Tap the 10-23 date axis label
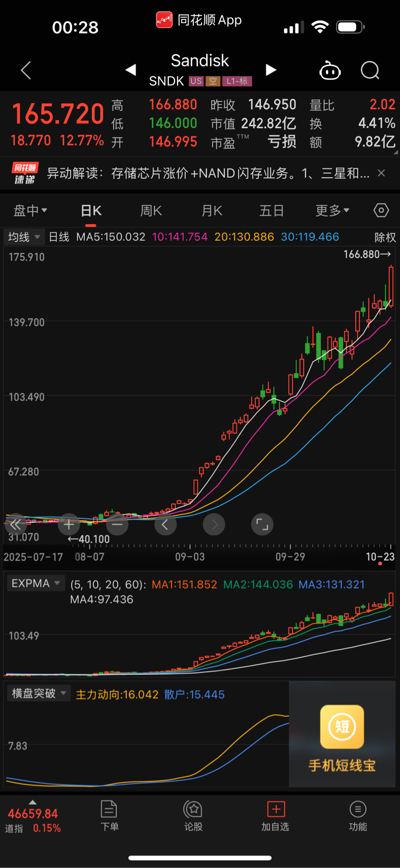The height and width of the screenshot is (868, 400). click(x=380, y=557)
